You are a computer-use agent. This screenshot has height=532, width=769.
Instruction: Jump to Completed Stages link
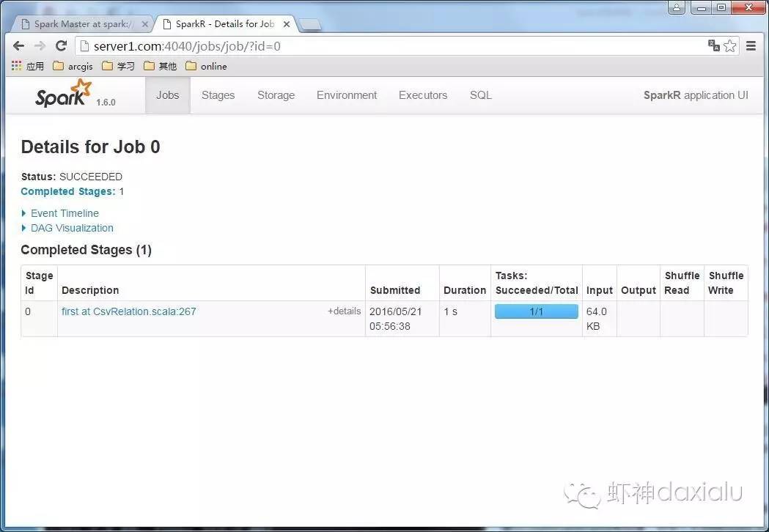click(68, 191)
